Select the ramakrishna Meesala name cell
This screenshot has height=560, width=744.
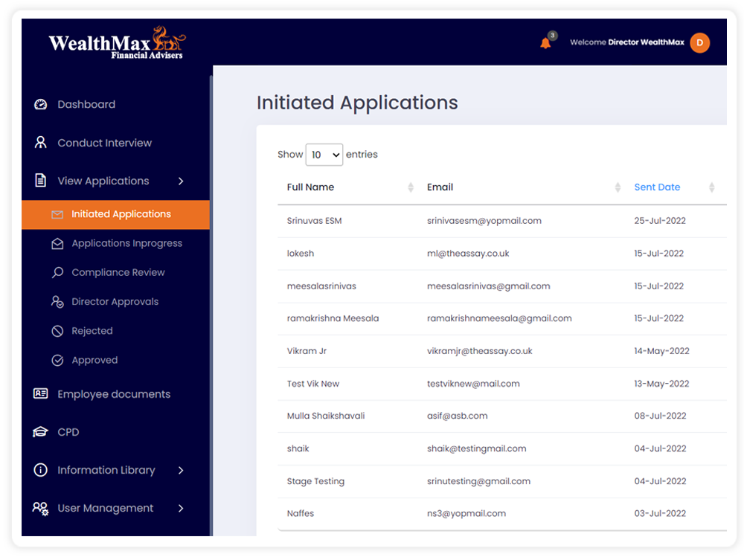(x=333, y=318)
